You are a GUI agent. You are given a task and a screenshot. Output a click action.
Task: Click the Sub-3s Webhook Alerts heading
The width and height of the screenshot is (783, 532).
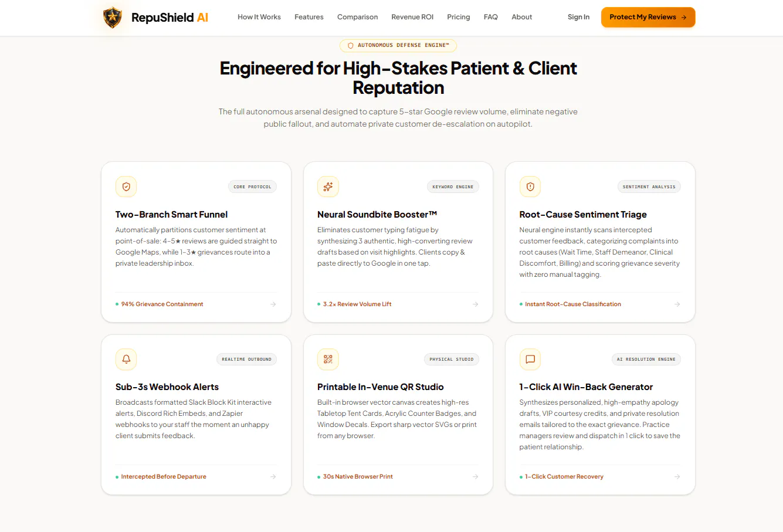click(x=167, y=387)
